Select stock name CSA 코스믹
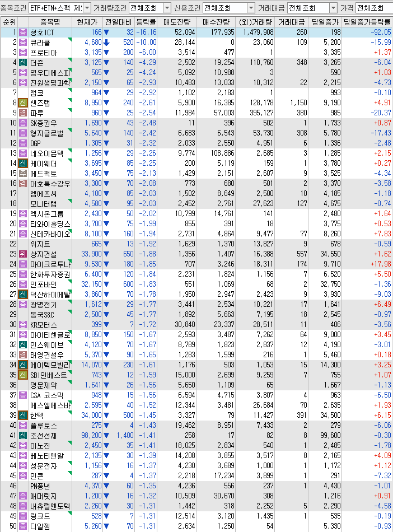Image resolution: width=393 pixels, height=532 pixels. coord(46,395)
